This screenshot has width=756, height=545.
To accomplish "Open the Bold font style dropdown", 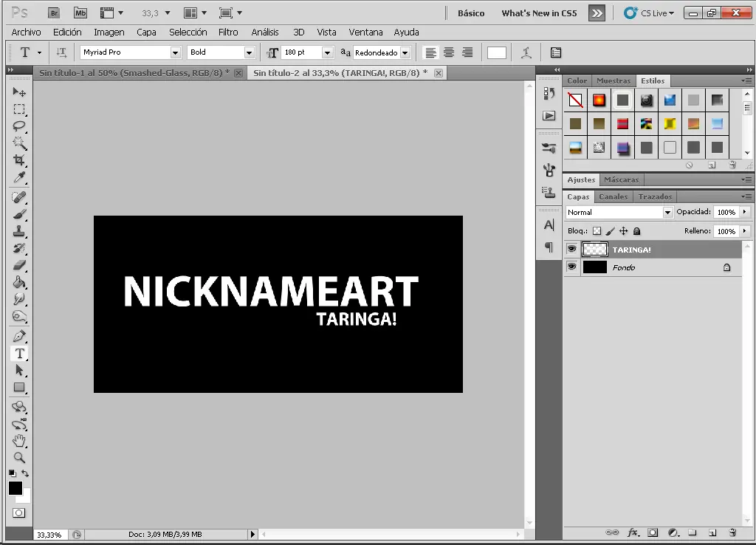I will pyautogui.click(x=250, y=52).
